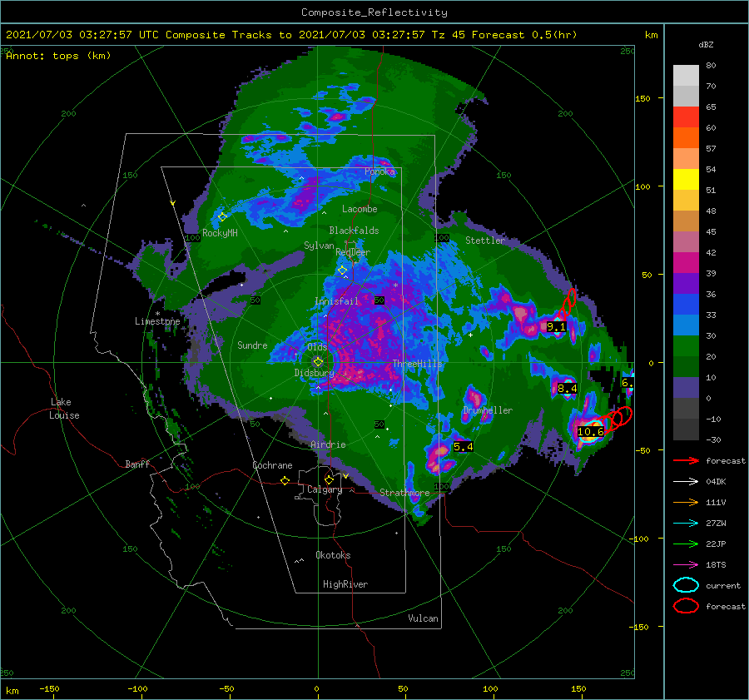Click the ThreeHills city label
Image resolution: width=749 pixels, height=700 pixels.
pos(417,364)
